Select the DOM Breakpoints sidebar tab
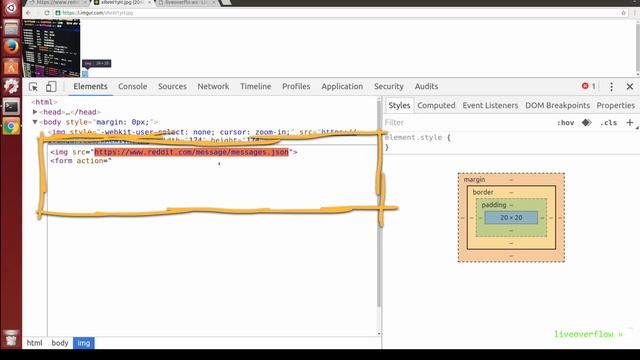 coord(558,105)
